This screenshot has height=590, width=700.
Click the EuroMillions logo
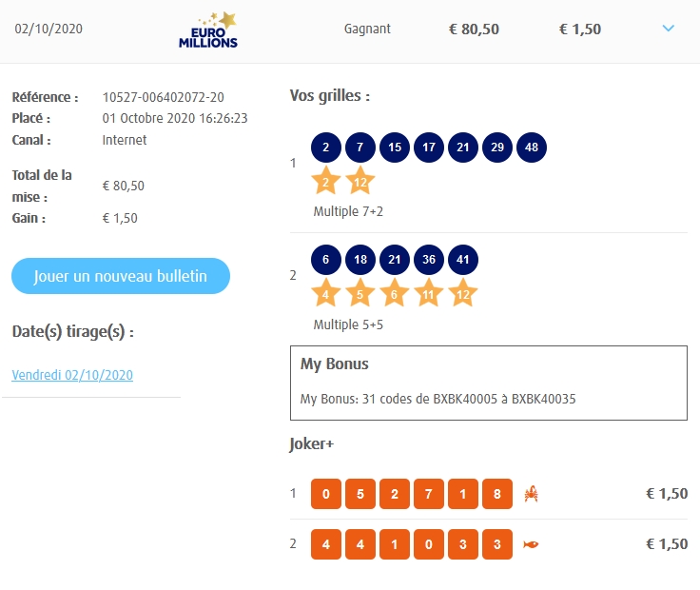(208, 29)
